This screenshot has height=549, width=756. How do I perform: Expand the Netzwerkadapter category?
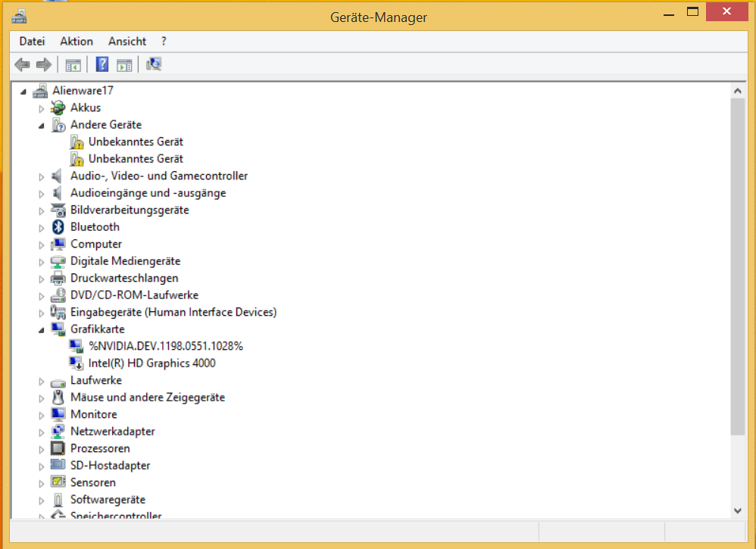pos(42,432)
